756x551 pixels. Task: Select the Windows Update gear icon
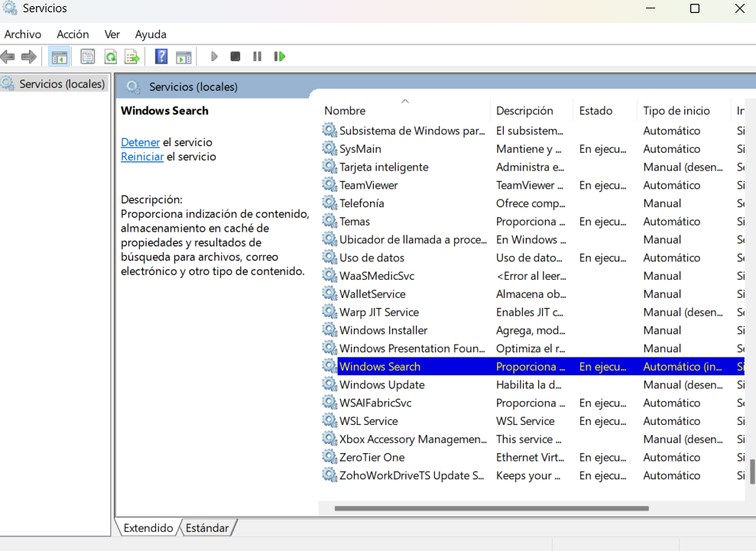coord(329,384)
